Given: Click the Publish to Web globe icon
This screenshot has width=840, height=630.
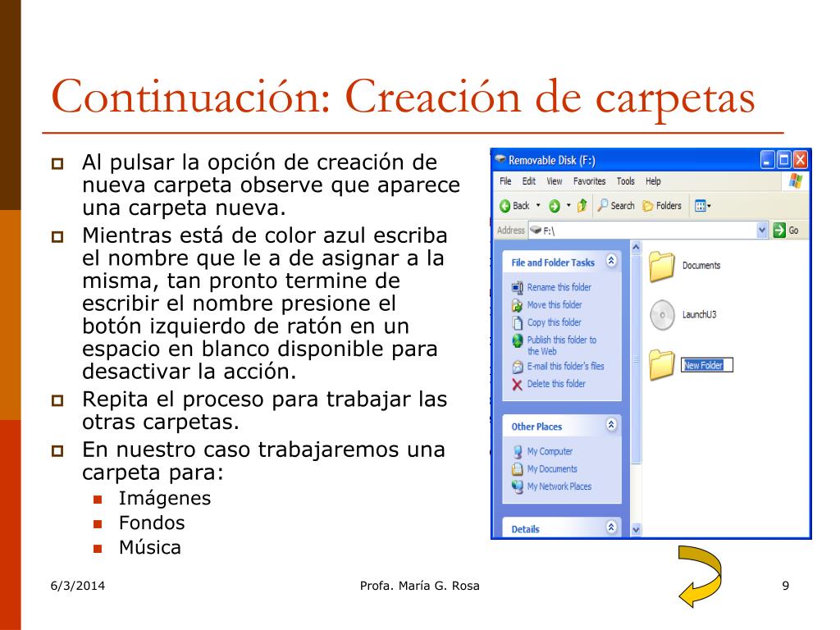Looking at the screenshot, I should [x=517, y=340].
